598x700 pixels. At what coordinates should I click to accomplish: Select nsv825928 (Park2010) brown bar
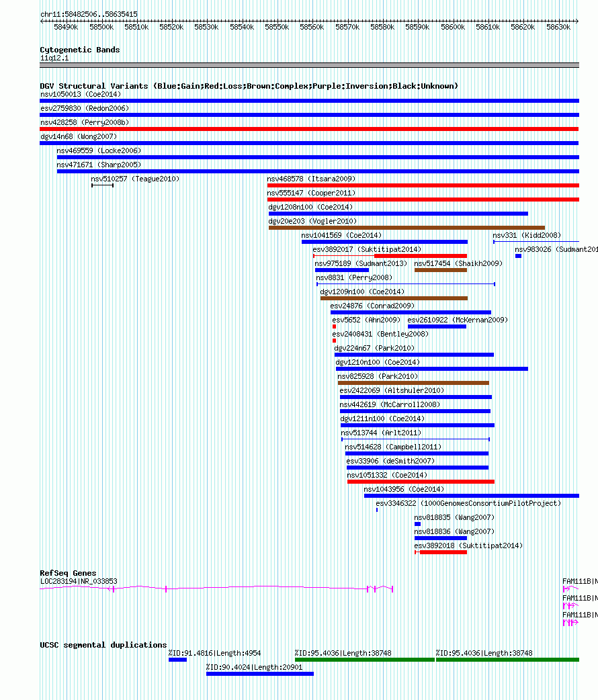[413, 383]
